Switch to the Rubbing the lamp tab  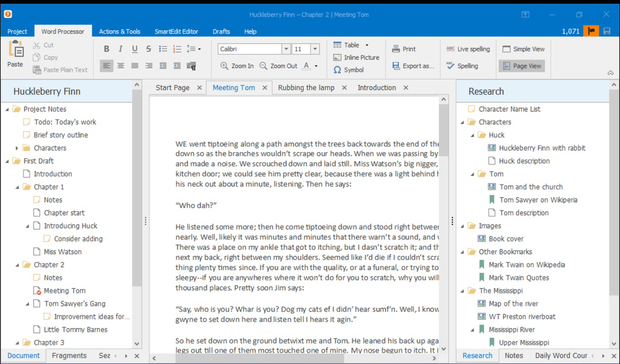click(x=306, y=87)
